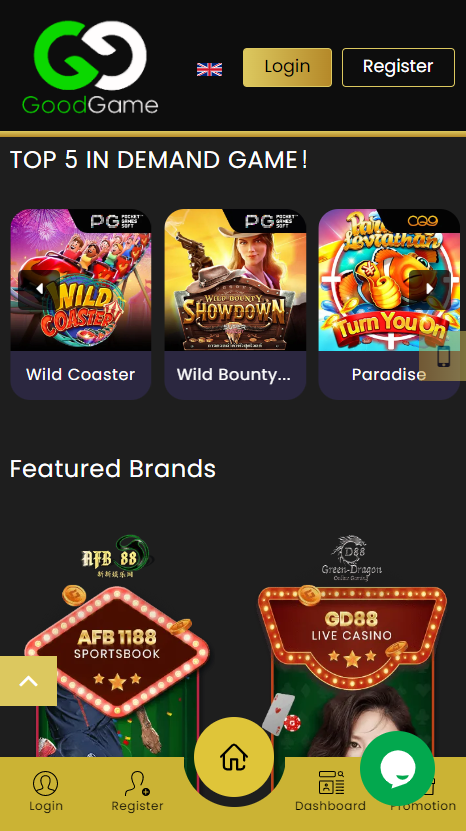
Task: Select the AFB88 brand logo
Action: click(x=116, y=557)
